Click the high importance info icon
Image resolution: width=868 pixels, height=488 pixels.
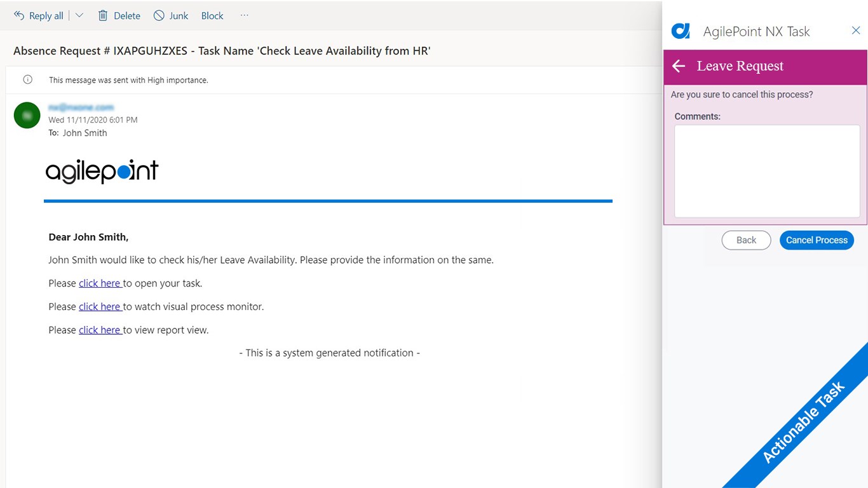click(x=27, y=80)
